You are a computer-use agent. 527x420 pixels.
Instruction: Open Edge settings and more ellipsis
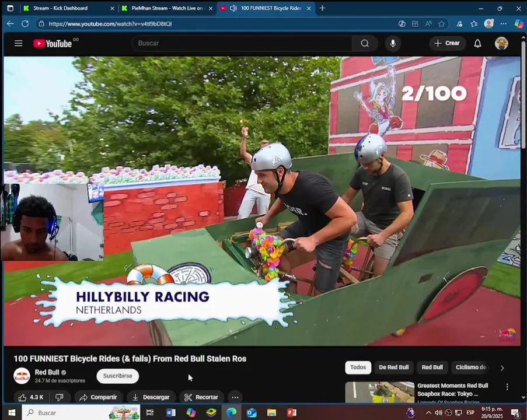[x=503, y=24]
